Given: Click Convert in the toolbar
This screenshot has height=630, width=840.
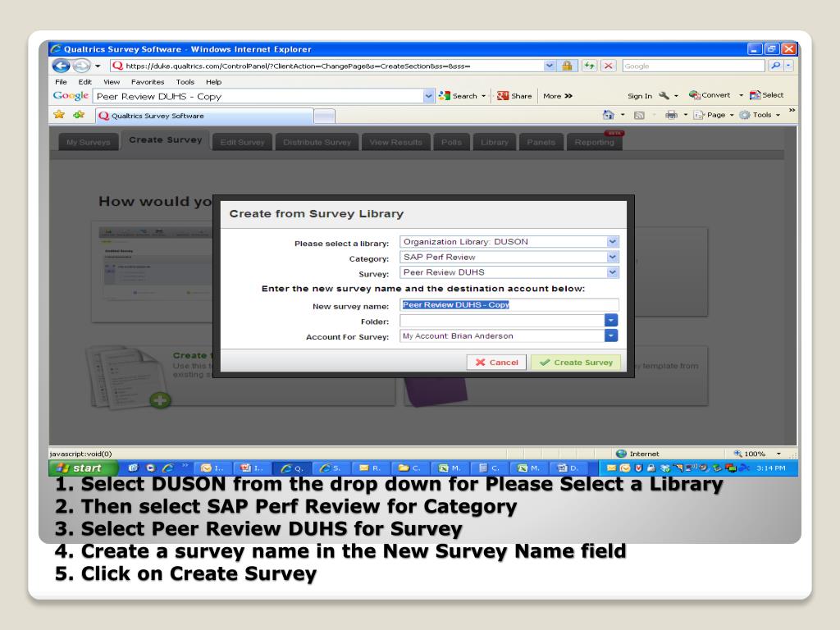Looking at the screenshot, I should pyautogui.click(x=710, y=95).
